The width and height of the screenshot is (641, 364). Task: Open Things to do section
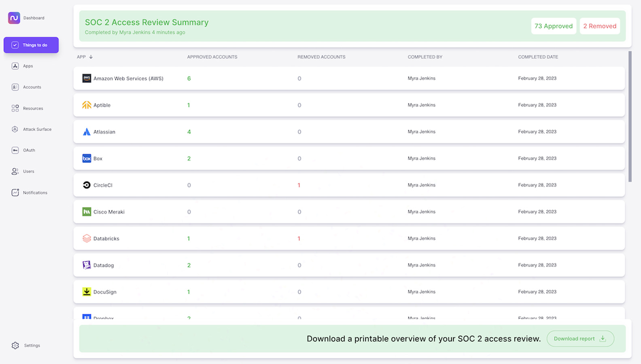pos(31,45)
